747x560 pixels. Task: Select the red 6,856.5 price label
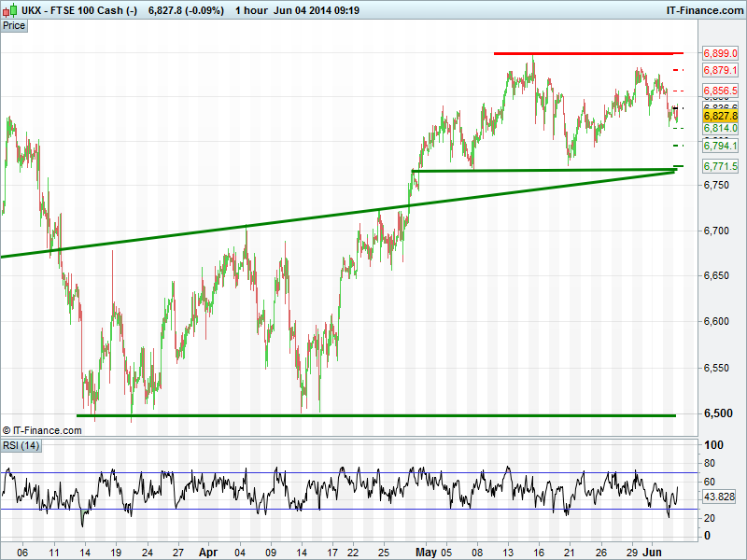[x=720, y=91]
